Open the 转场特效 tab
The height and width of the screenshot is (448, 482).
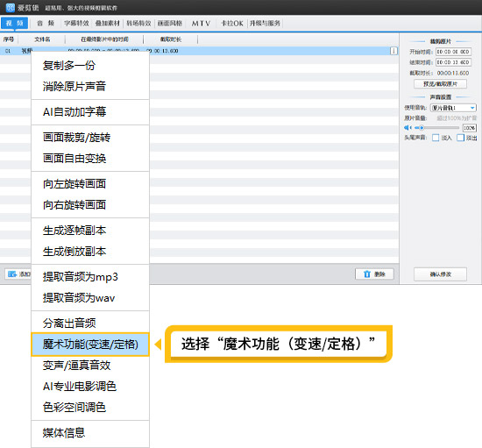pos(138,23)
